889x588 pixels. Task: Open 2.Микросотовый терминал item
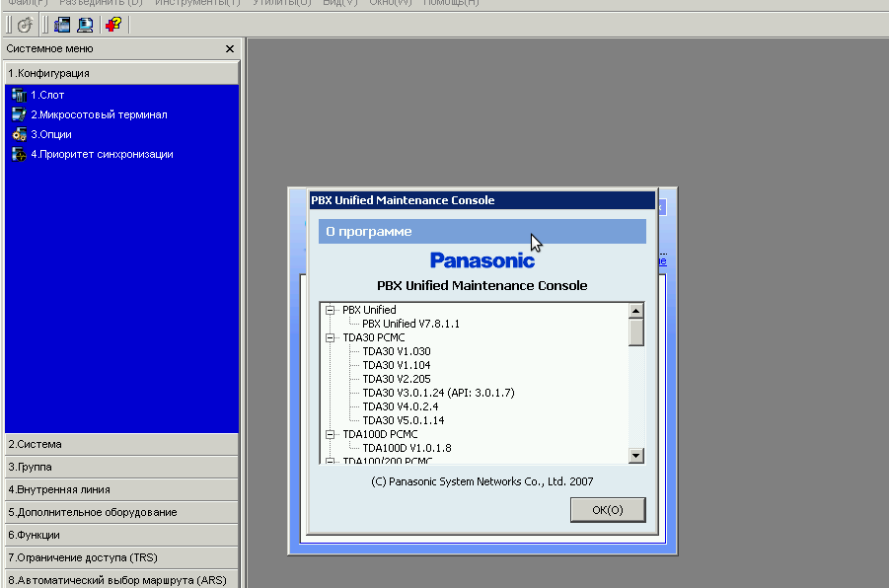pos(100,114)
